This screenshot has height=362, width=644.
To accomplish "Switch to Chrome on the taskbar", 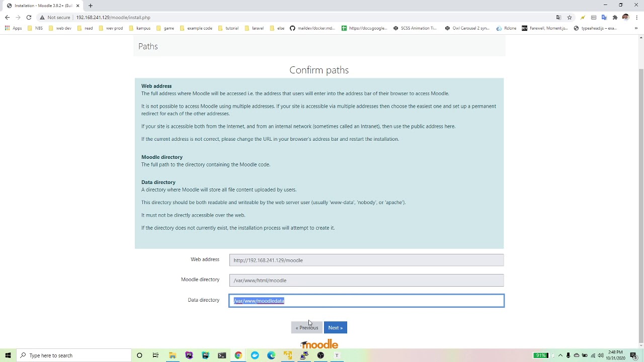I will click(x=238, y=355).
